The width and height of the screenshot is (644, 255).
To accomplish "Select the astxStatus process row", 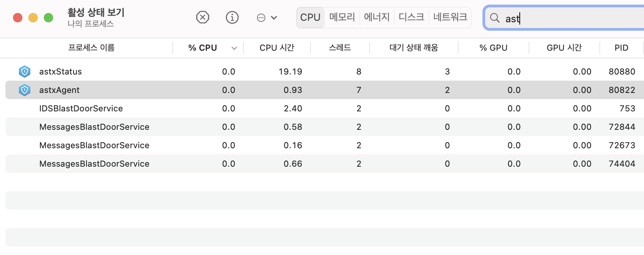I will point(325,71).
